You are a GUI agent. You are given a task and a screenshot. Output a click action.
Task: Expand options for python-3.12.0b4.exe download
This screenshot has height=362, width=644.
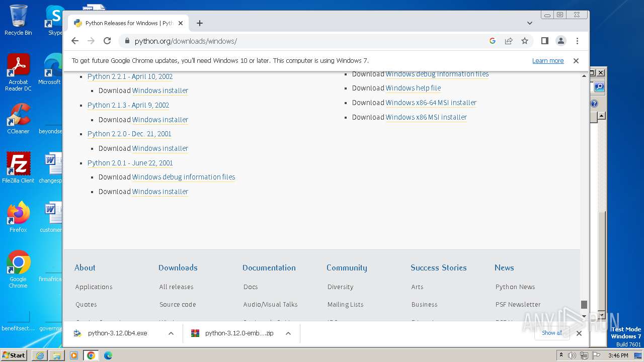171,333
